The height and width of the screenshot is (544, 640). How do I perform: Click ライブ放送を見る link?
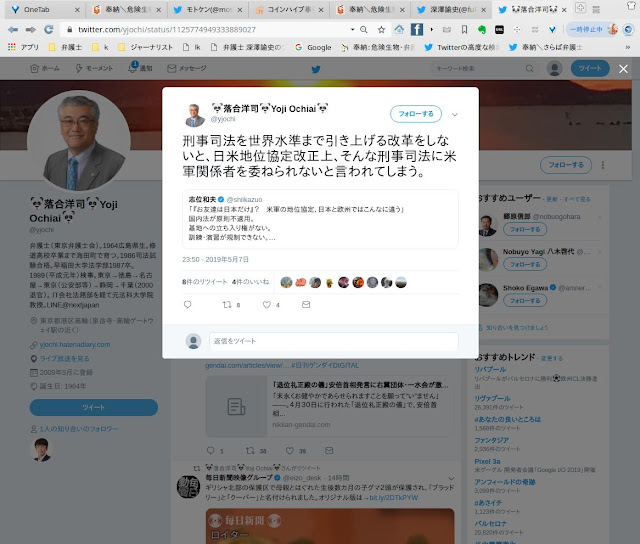coord(64,358)
